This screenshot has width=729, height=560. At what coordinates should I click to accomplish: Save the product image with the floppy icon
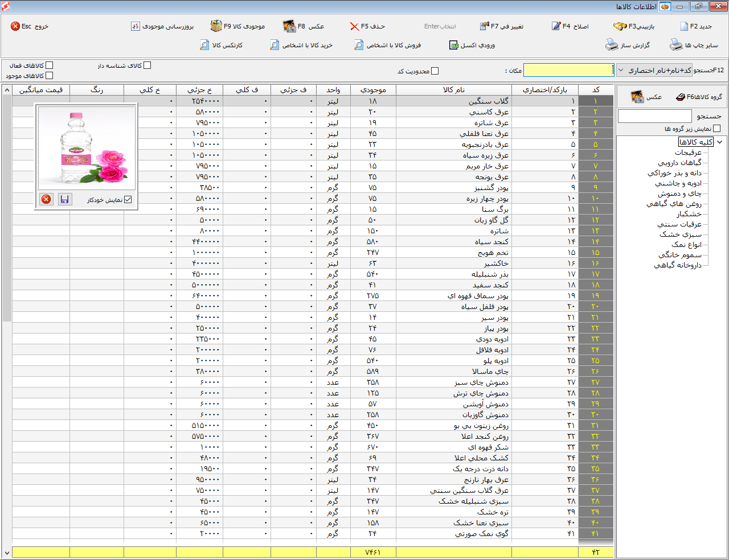(65, 199)
